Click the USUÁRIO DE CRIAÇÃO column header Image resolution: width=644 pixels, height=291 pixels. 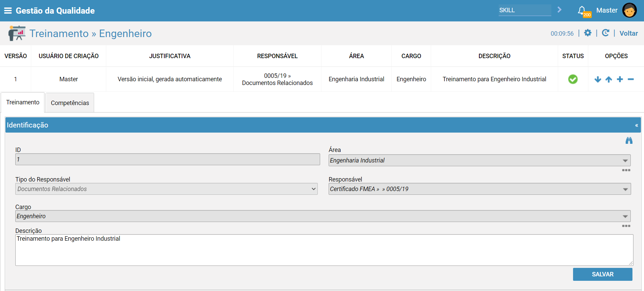click(x=69, y=56)
